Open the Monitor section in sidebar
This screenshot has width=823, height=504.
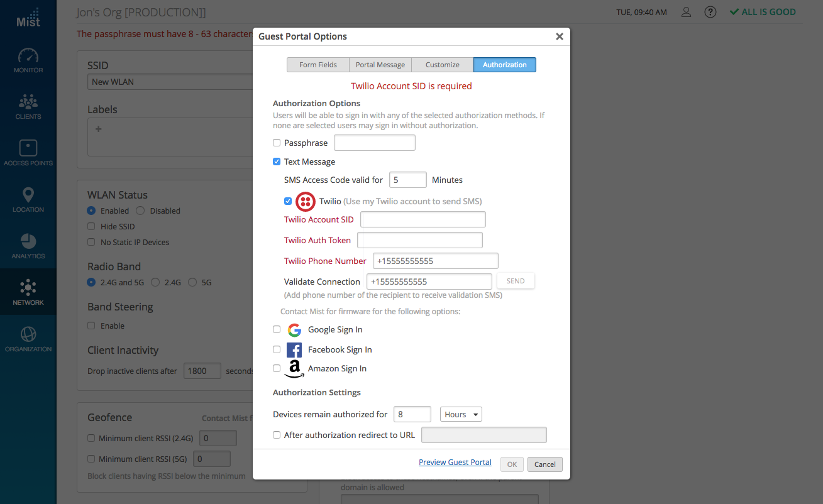click(x=28, y=60)
